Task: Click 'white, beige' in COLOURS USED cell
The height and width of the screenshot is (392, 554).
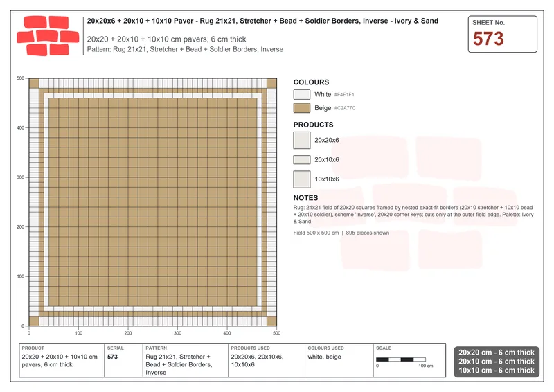Action: pos(324,357)
